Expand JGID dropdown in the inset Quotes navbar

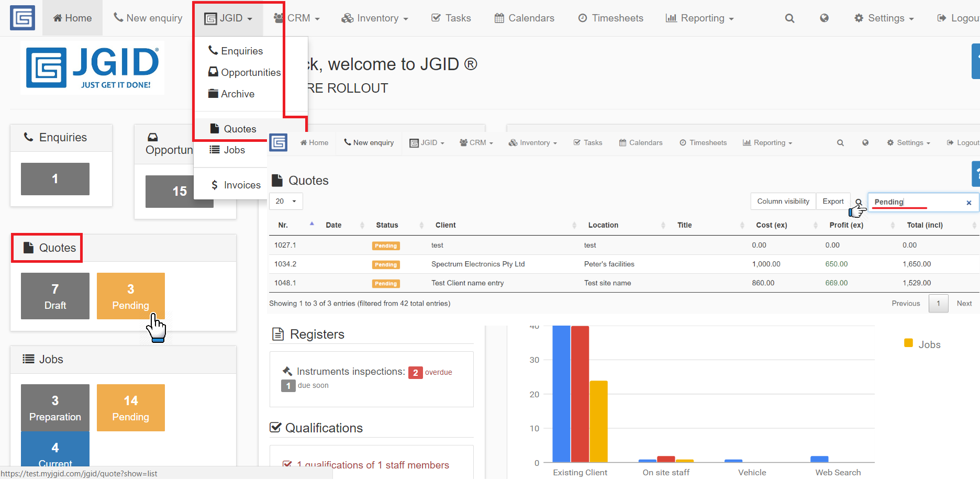(x=427, y=142)
